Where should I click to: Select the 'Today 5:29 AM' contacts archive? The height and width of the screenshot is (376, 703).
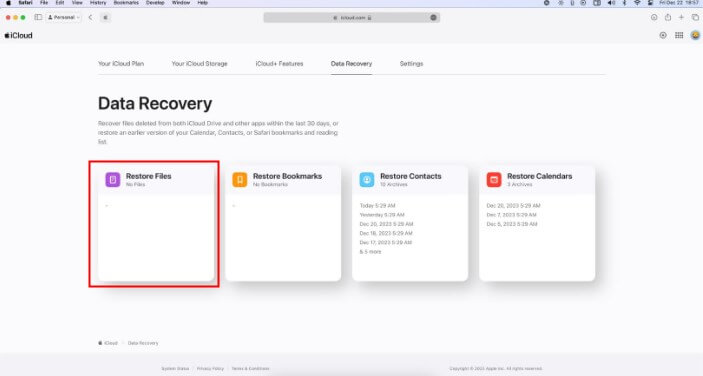coord(378,205)
